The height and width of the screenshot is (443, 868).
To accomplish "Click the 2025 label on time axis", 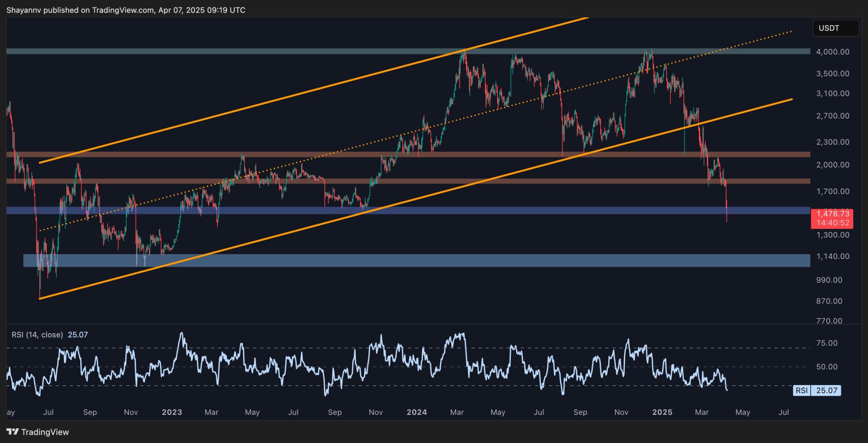I will click(x=662, y=412).
